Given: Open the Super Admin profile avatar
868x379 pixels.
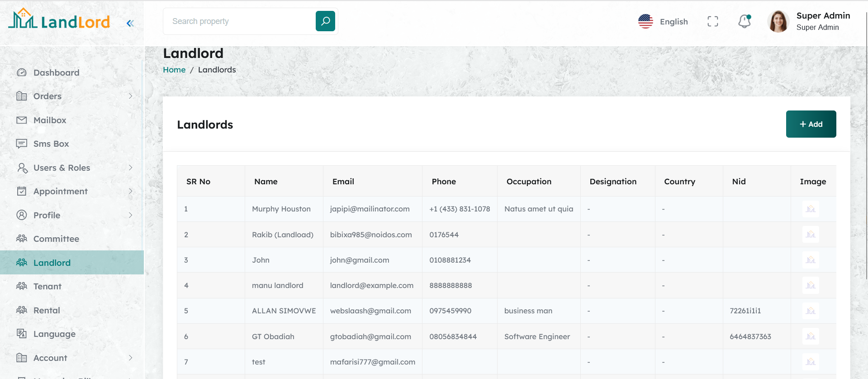Looking at the screenshot, I should click(x=778, y=21).
